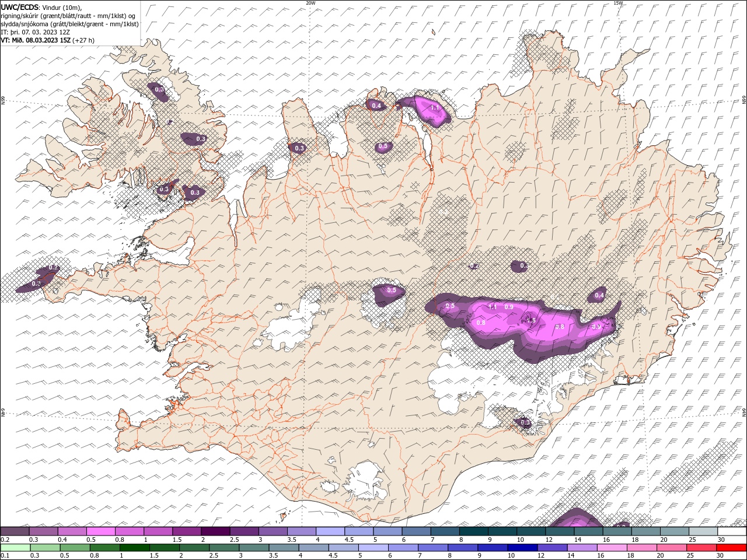Select the pale green 0.1 rain legend swatch
The width and height of the screenshot is (747, 560).
[15, 548]
